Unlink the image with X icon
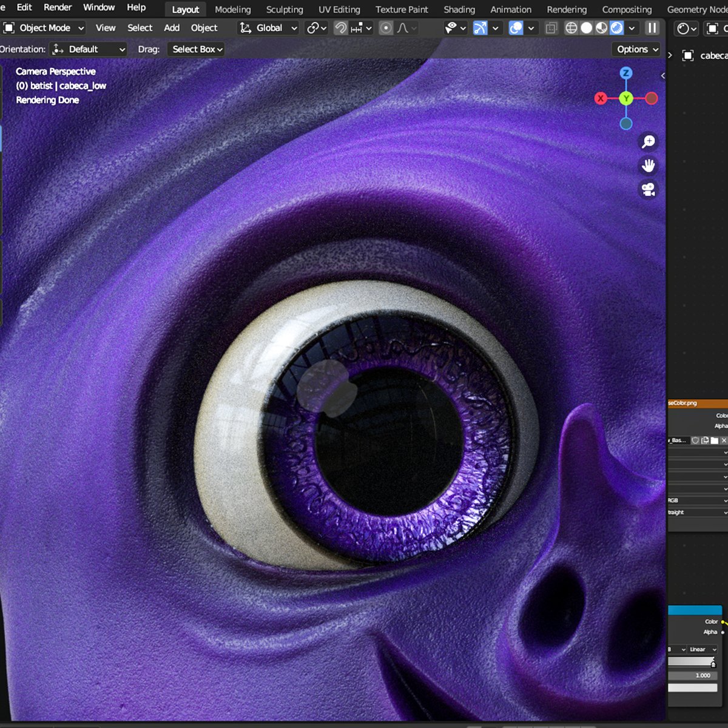The width and height of the screenshot is (728, 728). 723,440
